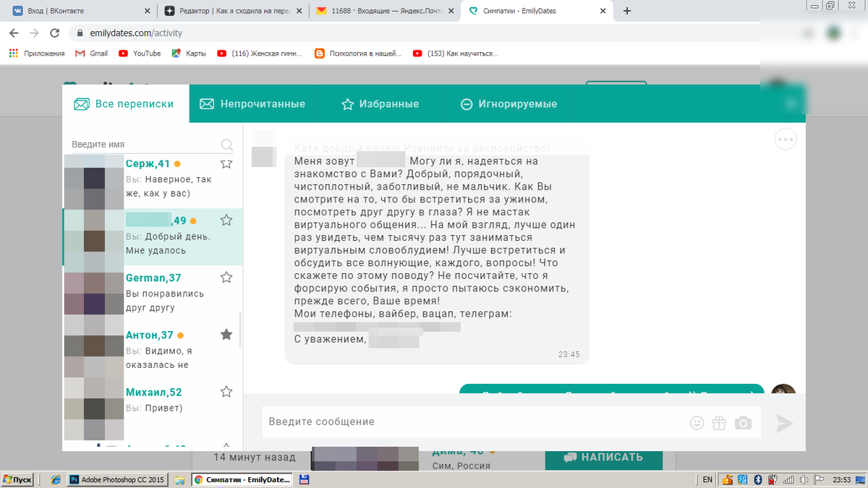Click the EN language indicator
The height and width of the screenshot is (488, 868).
click(707, 479)
